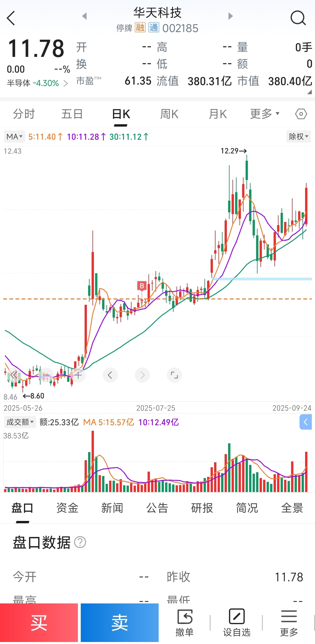Tap the MA 5:15.57亿 volume average
The width and height of the screenshot is (315, 644).
[108, 422]
